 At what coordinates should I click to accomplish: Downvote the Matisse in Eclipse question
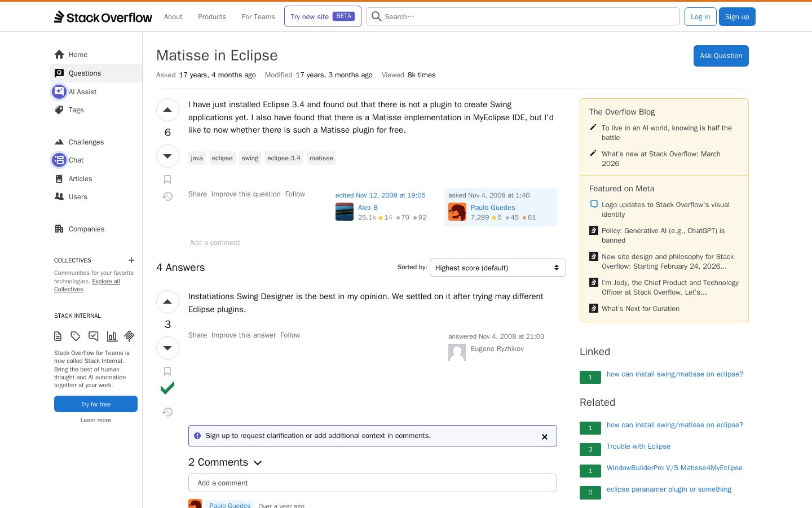click(x=167, y=156)
